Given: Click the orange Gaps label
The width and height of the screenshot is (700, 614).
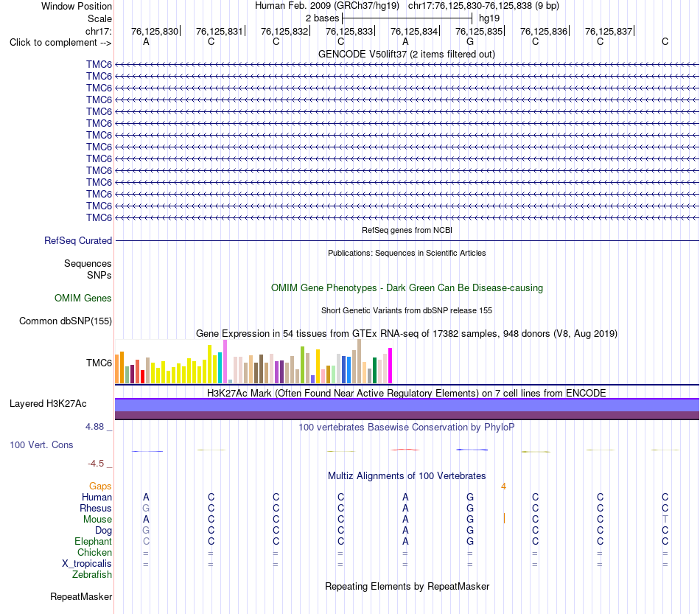Looking at the screenshot, I should (x=100, y=486).
